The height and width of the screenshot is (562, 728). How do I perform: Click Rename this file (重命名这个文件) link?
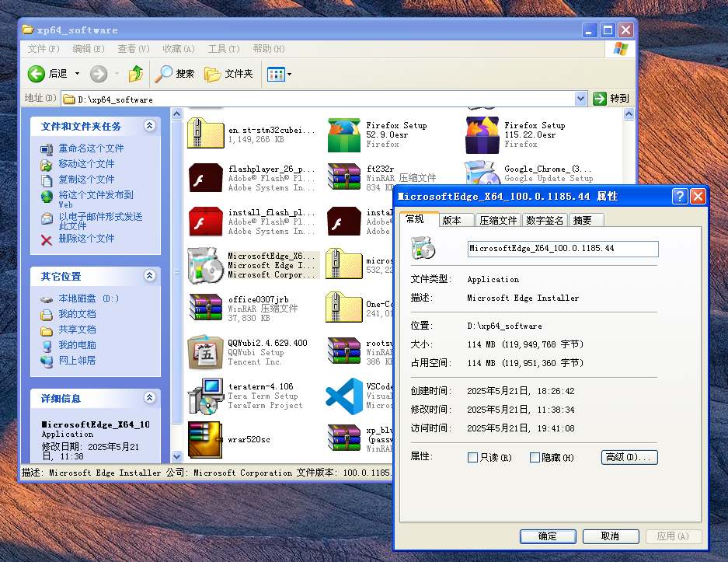91,148
